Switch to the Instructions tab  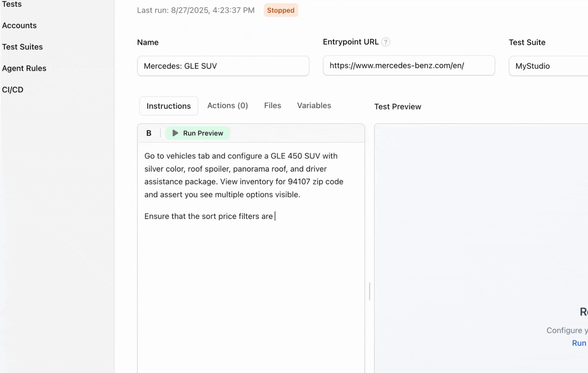[x=168, y=106]
